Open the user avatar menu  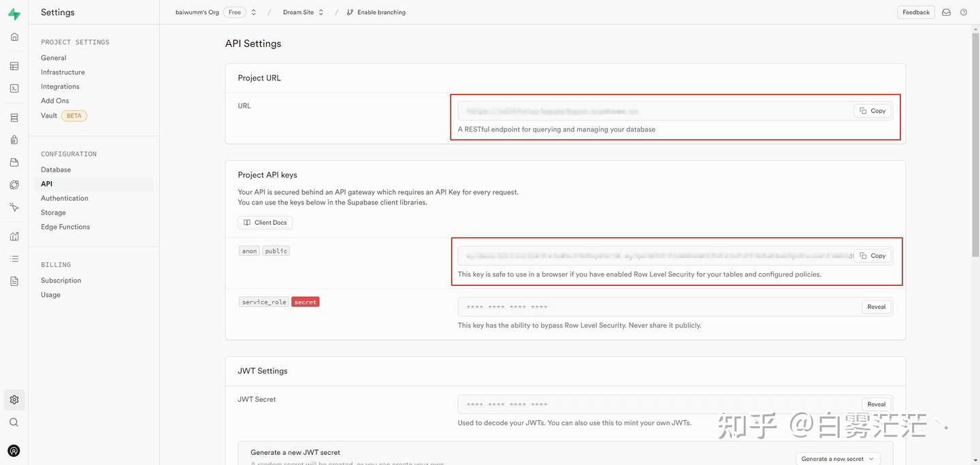coord(14,451)
